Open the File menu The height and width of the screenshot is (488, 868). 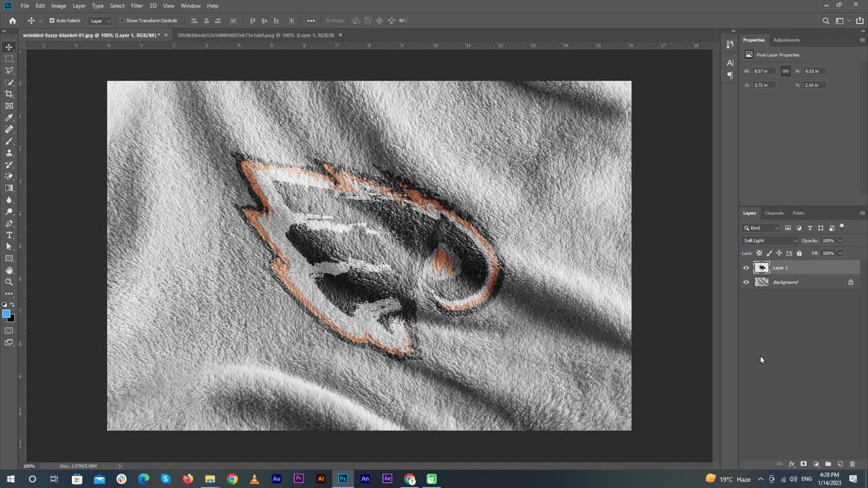24,5
